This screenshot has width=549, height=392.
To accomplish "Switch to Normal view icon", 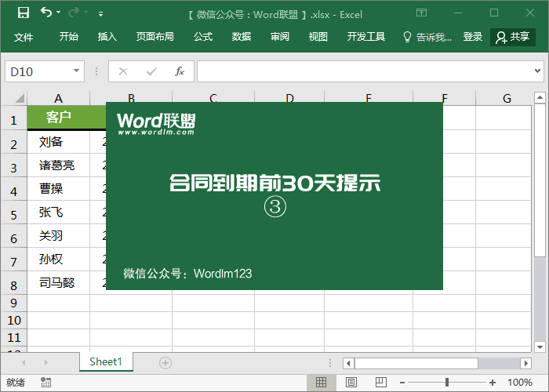I will click(x=321, y=383).
